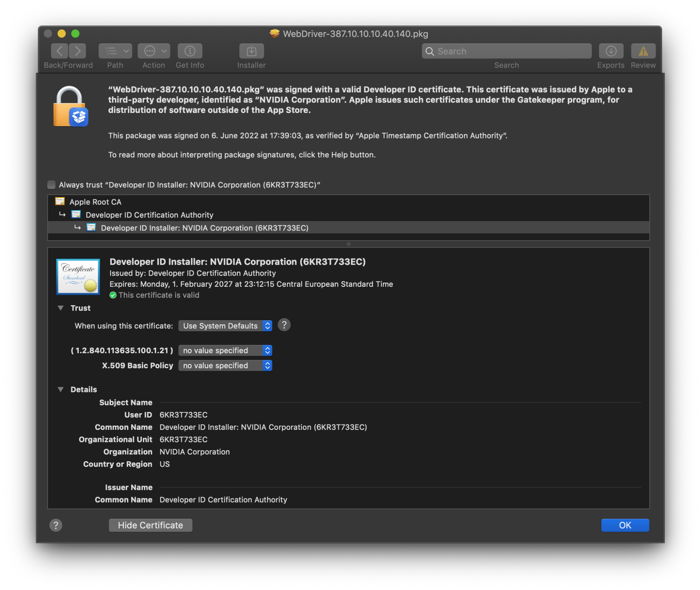Click the Review warning icon
This screenshot has height=590, width=700.
pos(643,51)
